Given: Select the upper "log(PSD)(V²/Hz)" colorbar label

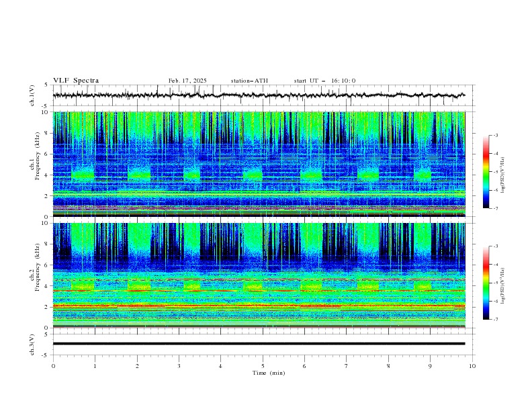Looking at the screenshot, I should coord(503,175).
